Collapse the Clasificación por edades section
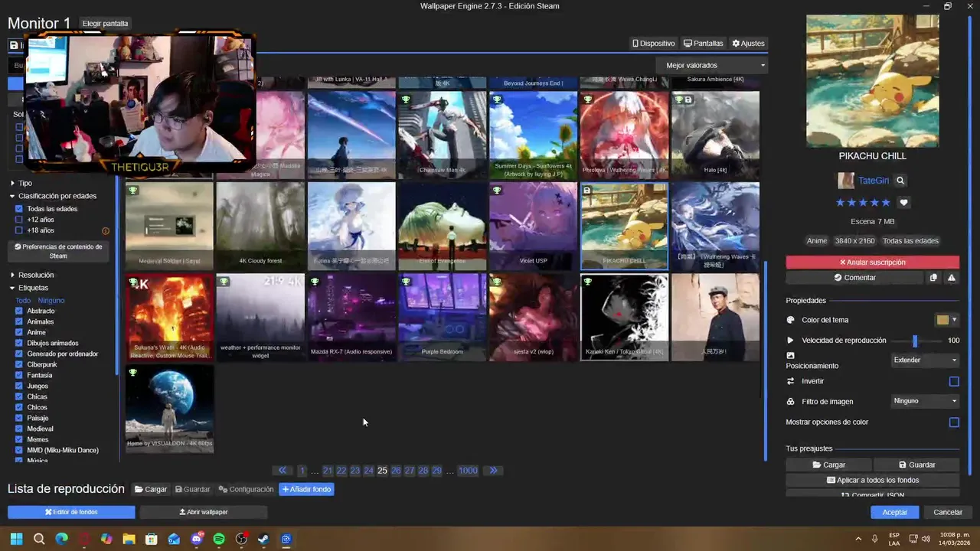 (54, 196)
